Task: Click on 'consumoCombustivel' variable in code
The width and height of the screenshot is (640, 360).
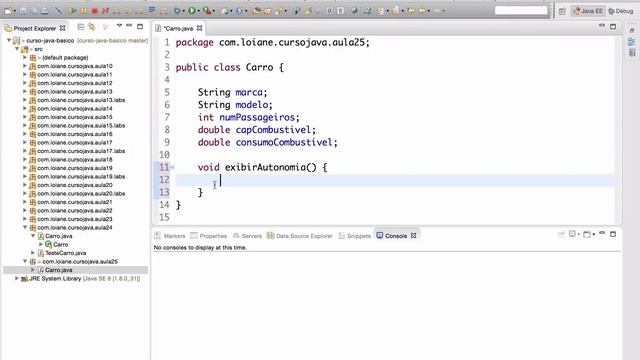Action: (284, 142)
